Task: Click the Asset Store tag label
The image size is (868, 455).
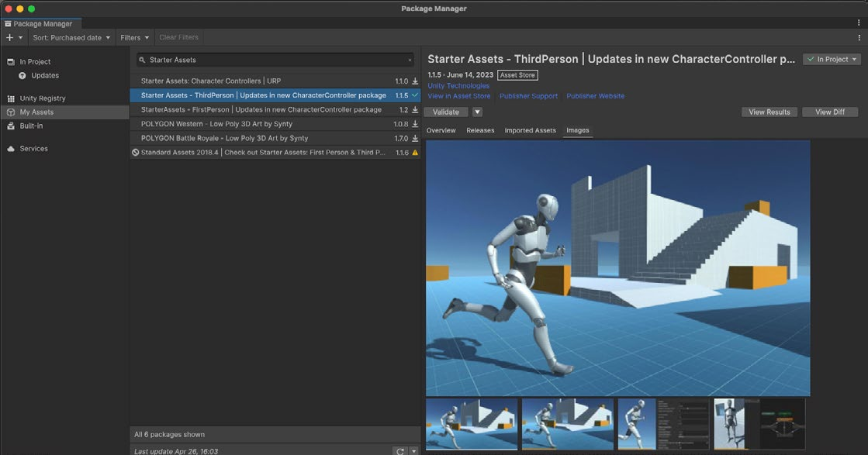Action: click(x=517, y=75)
